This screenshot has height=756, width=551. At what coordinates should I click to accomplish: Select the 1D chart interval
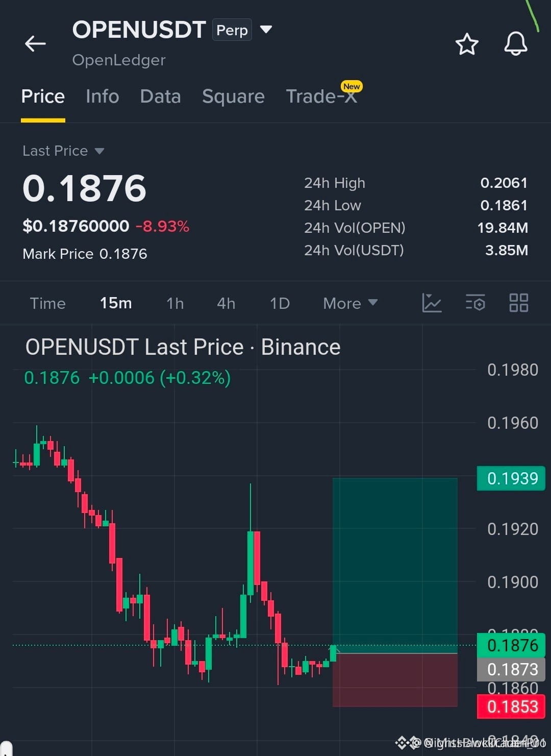tap(280, 303)
